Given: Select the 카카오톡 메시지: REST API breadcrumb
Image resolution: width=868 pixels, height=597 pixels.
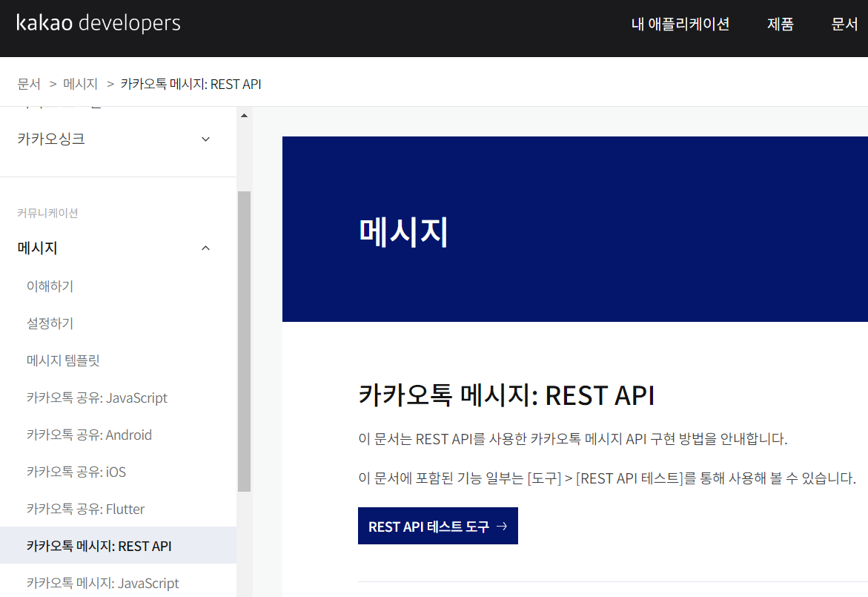Looking at the screenshot, I should 191,85.
